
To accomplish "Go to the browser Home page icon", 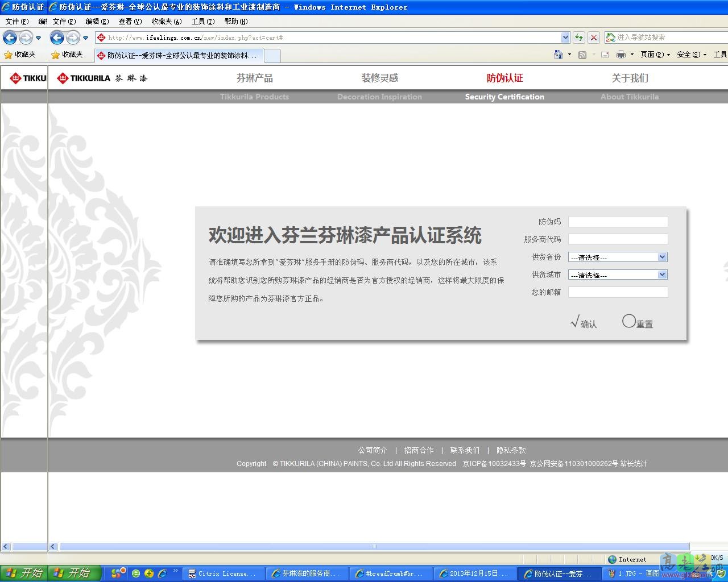I will click(x=559, y=55).
